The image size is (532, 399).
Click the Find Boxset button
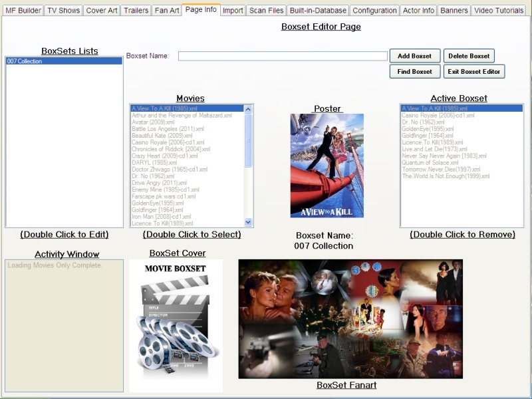click(x=414, y=71)
